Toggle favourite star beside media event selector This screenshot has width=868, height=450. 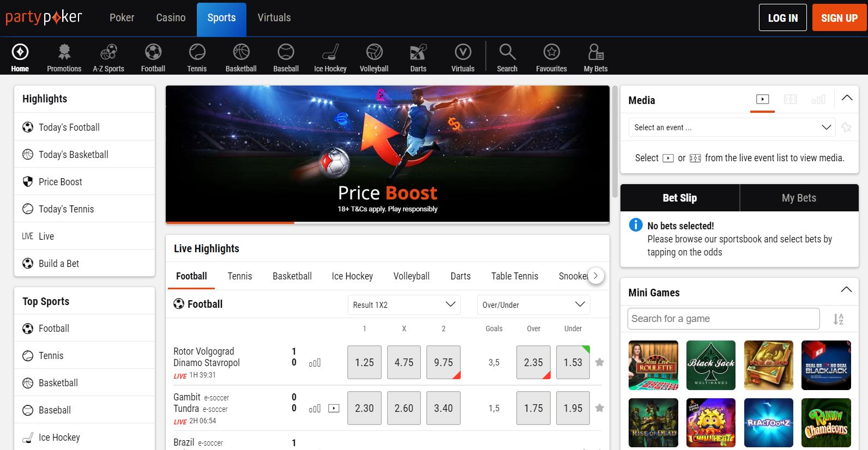[846, 127]
